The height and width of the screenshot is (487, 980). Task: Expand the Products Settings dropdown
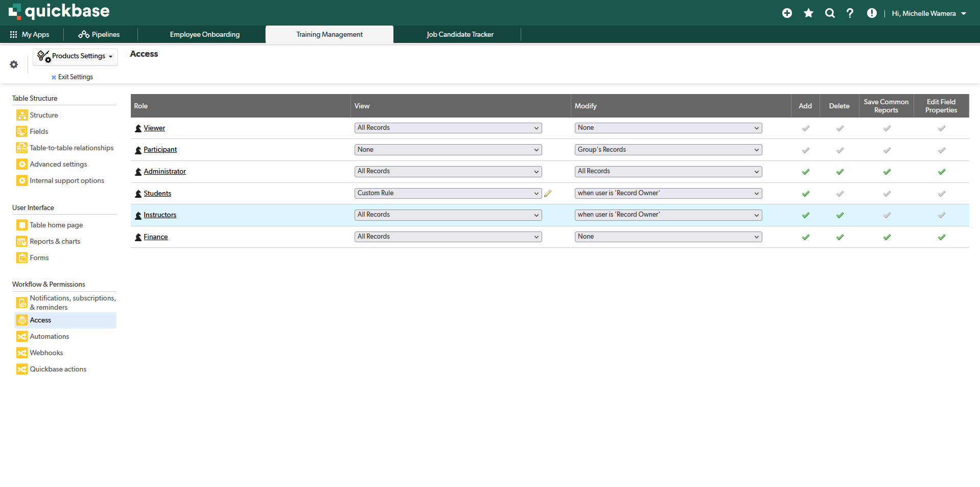(76, 57)
